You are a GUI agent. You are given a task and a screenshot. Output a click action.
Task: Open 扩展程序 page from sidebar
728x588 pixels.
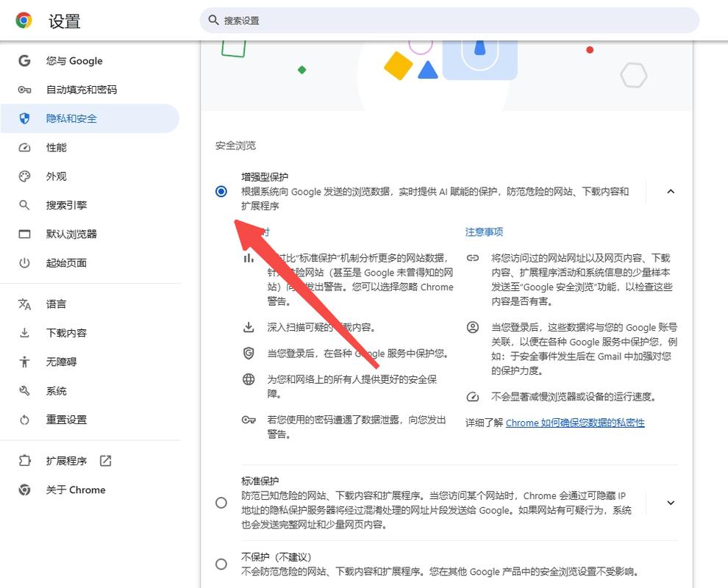click(x=90, y=461)
